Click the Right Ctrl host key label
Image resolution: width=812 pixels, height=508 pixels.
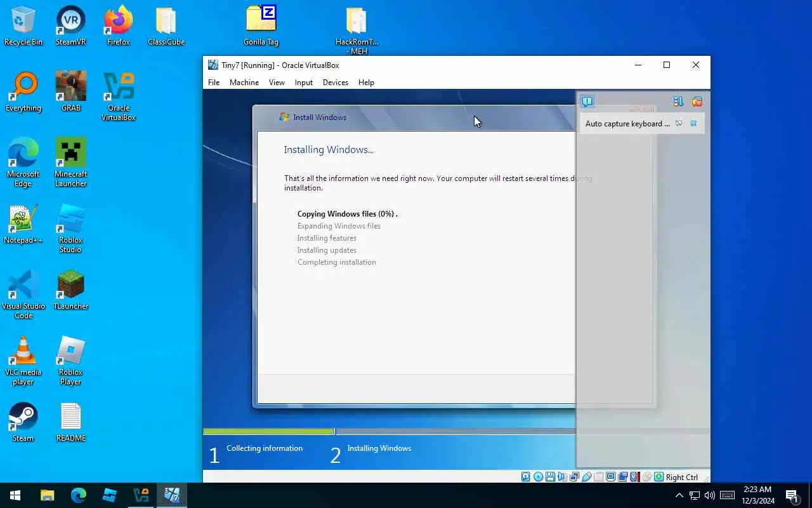click(x=682, y=478)
